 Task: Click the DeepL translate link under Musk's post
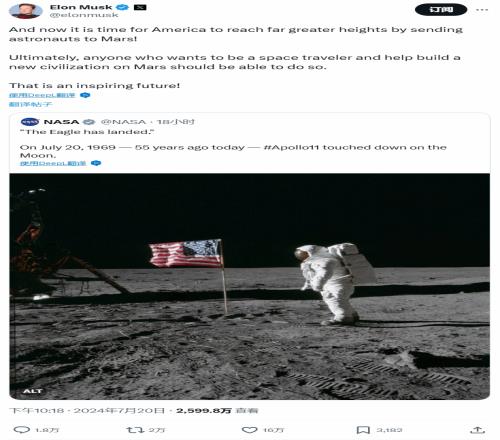coord(42,95)
